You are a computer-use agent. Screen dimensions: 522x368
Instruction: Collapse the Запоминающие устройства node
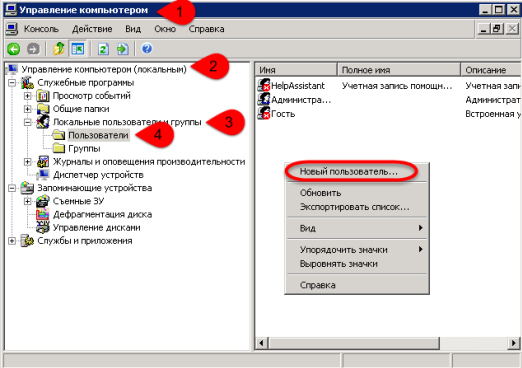coord(12,188)
